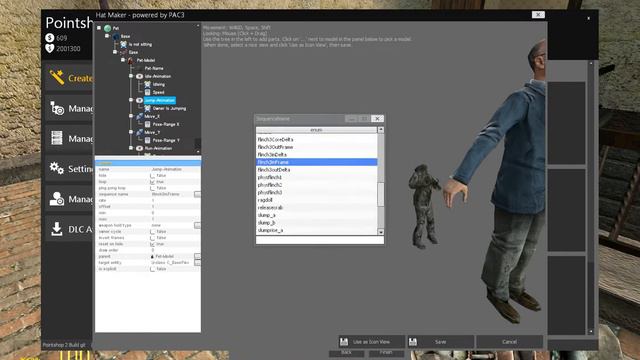Collapse the Move_Y tree node
Viewport: 640px width, 360px height.
point(131,132)
